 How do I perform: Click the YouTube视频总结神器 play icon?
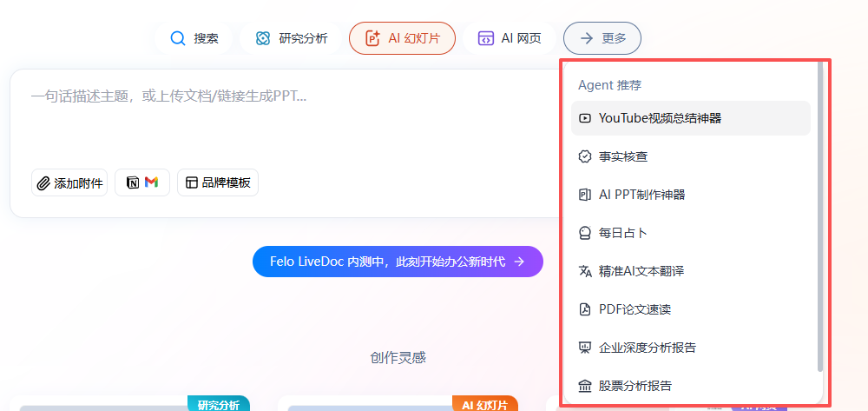[586, 118]
